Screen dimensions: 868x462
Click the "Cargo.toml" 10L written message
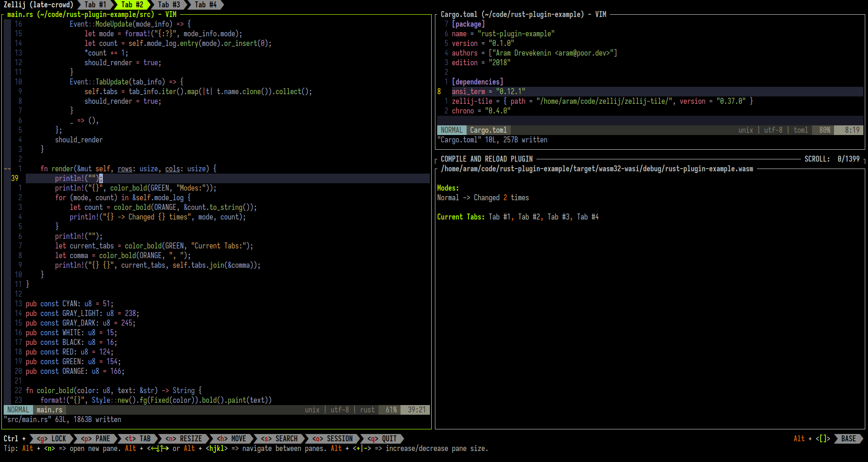coord(492,140)
